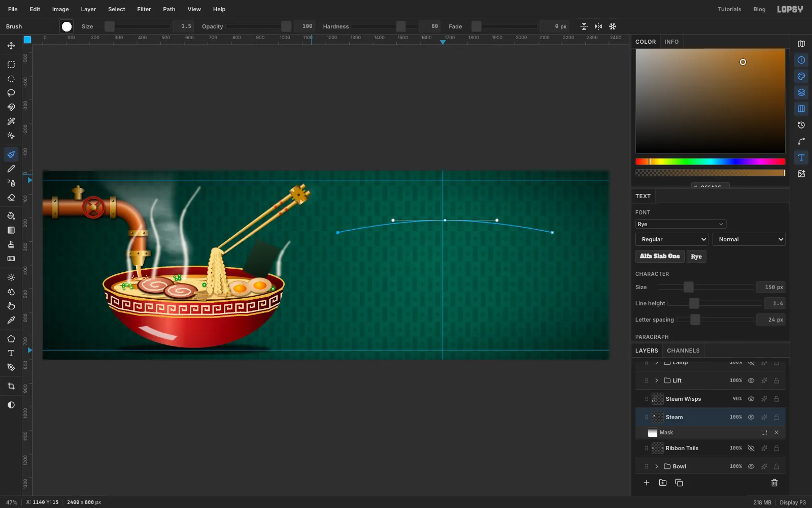This screenshot has height=508, width=812.
Task: Expand the Lift layer group
Action: (x=657, y=380)
